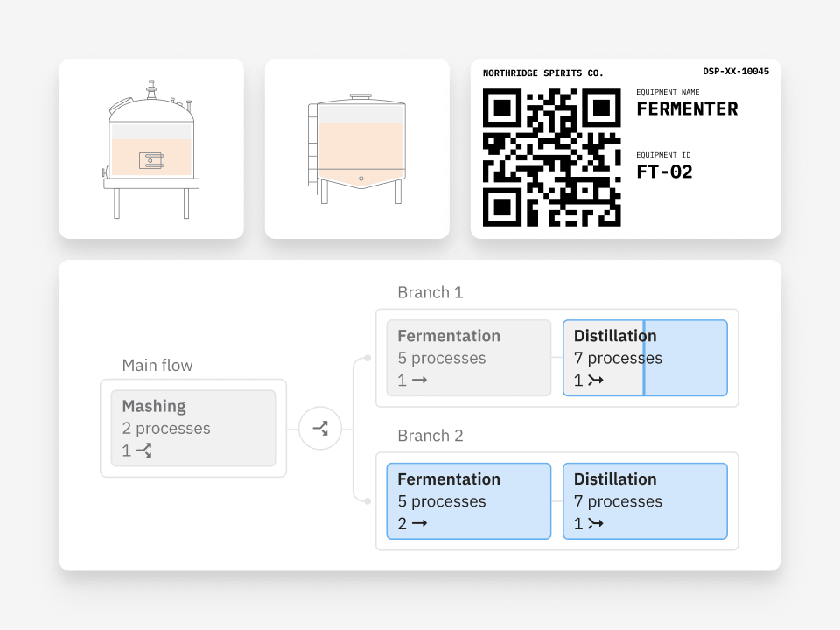Open the fermenter tank with ladder card
Viewport: 840px width, 630px height.
coord(357,149)
